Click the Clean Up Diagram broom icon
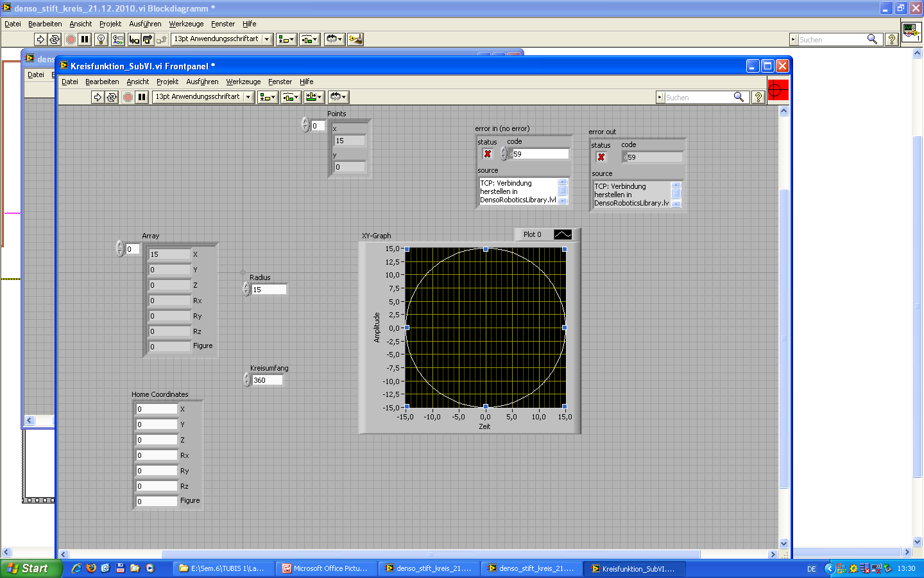 (x=355, y=39)
